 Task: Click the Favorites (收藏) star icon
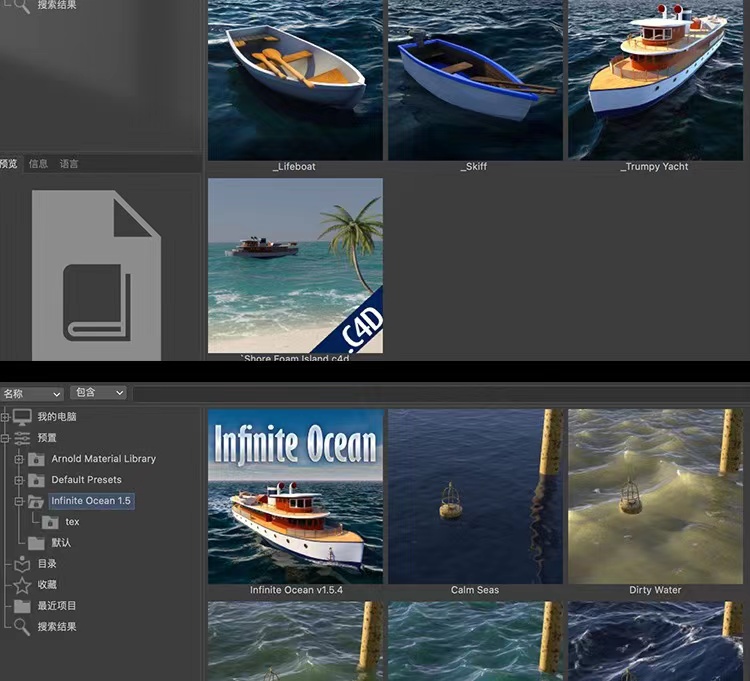[x=22, y=585]
